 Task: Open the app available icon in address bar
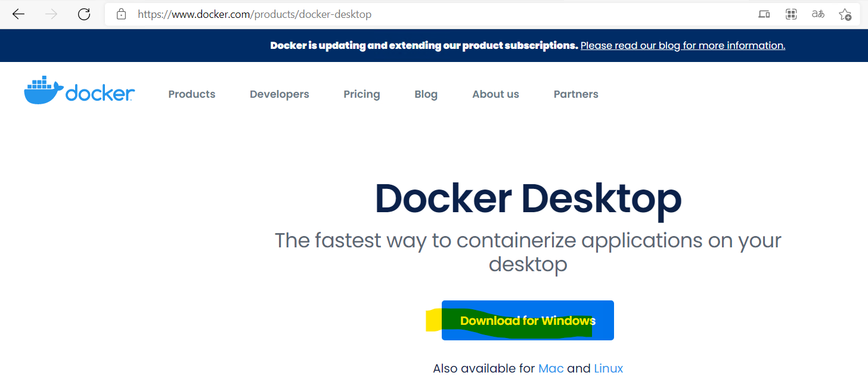[764, 14]
